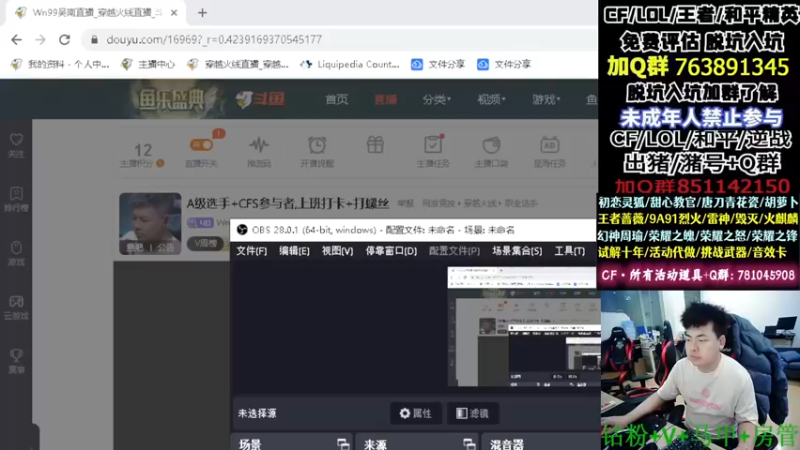Open OBS 视图(V) menu
Image resolution: width=800 pixels, height=450 pixels.
tap(337, 251)
